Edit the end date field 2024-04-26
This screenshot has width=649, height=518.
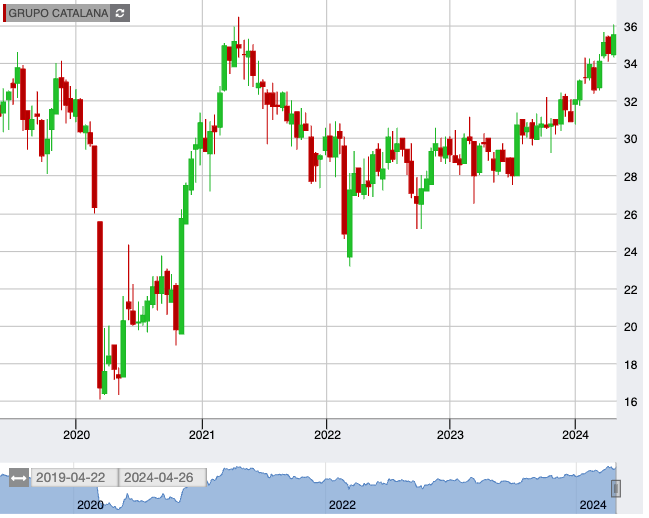(x=163, y=478)
